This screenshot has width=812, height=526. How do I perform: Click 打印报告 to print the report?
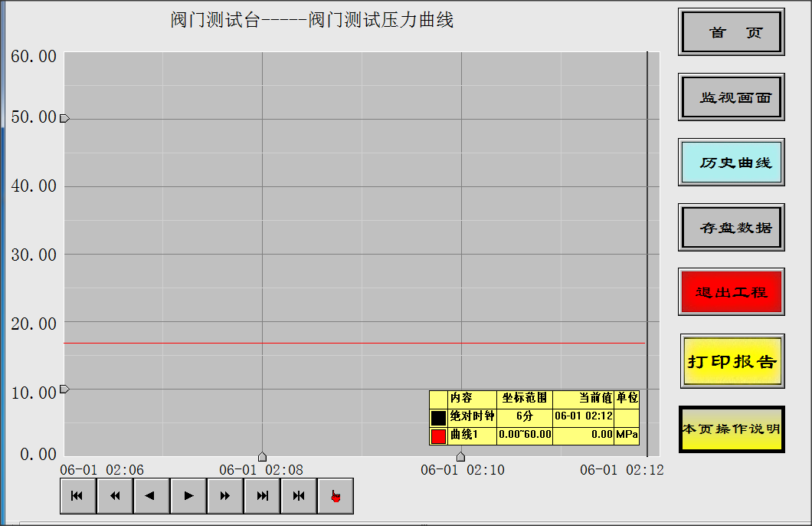pyautogui.click(x=731, y=361)
